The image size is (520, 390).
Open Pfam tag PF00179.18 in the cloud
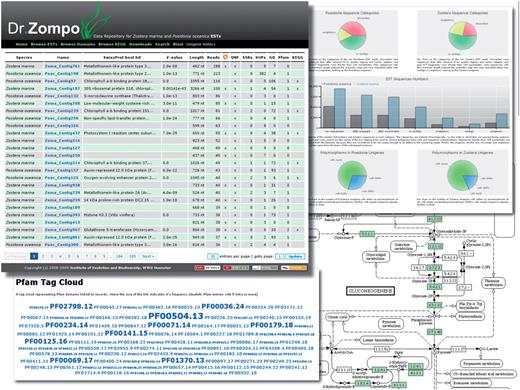tap(272, 325)
